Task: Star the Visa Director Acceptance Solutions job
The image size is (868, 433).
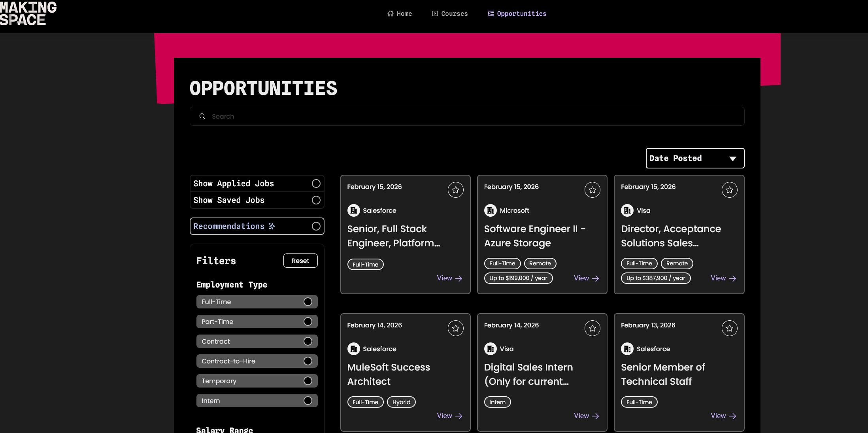Action: [x=729, y=190]
